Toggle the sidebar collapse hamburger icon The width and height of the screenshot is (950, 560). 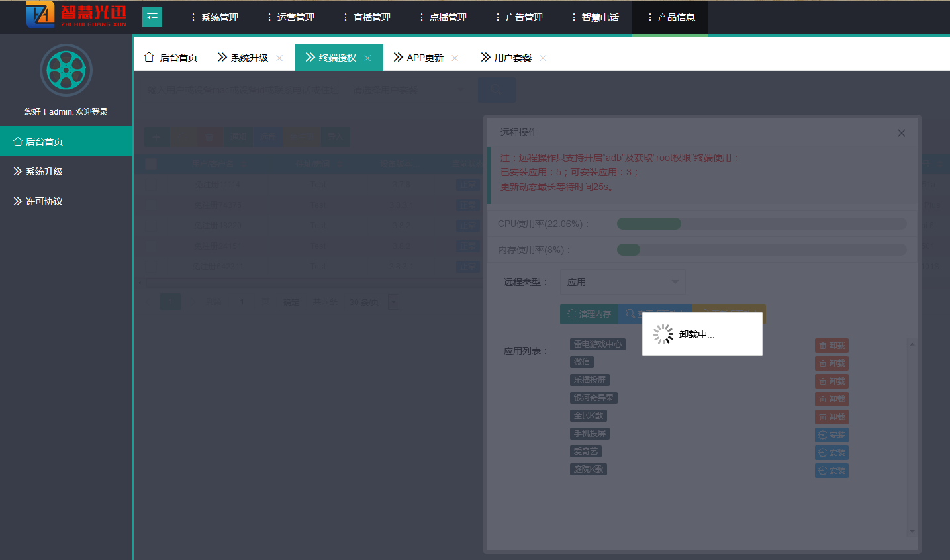tap(152, 17)
